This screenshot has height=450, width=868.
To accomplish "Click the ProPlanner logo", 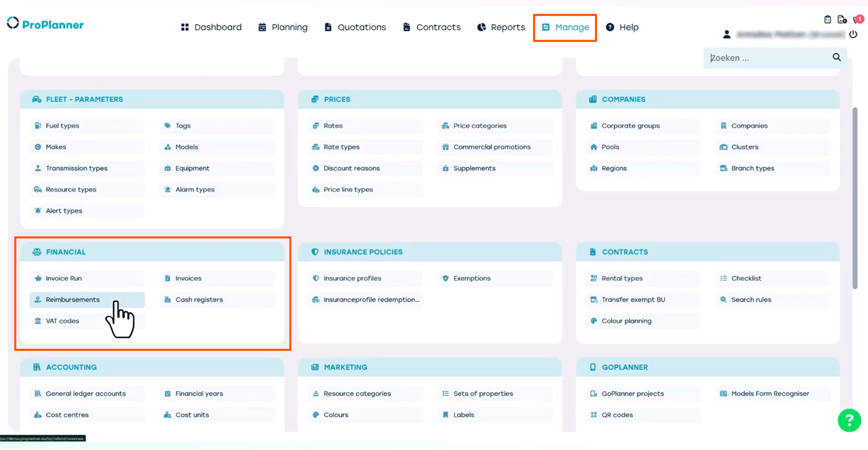I will click(45, 24).
